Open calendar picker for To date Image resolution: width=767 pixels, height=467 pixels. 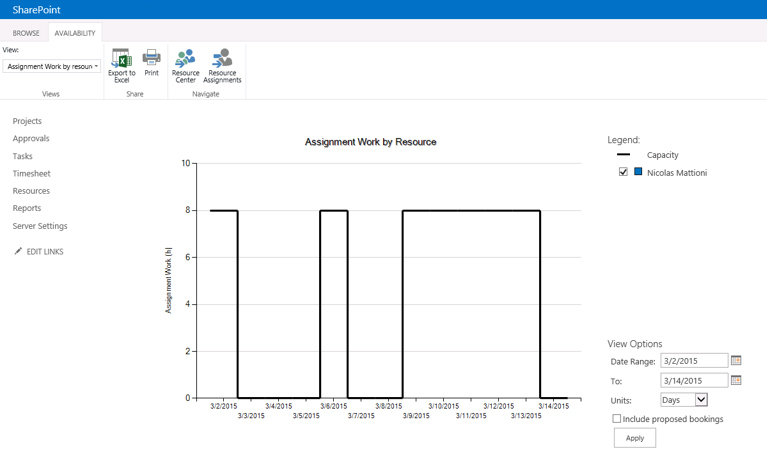(736, 381)
